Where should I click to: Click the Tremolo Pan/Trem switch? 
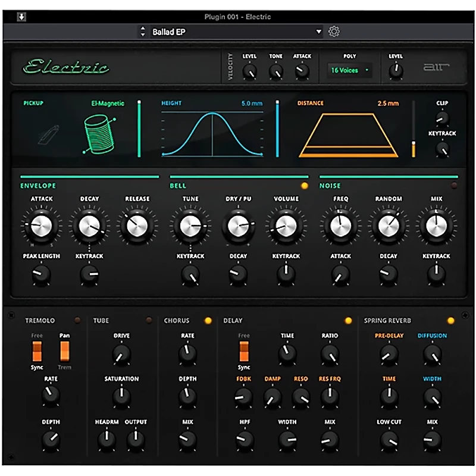click(64, 351)
